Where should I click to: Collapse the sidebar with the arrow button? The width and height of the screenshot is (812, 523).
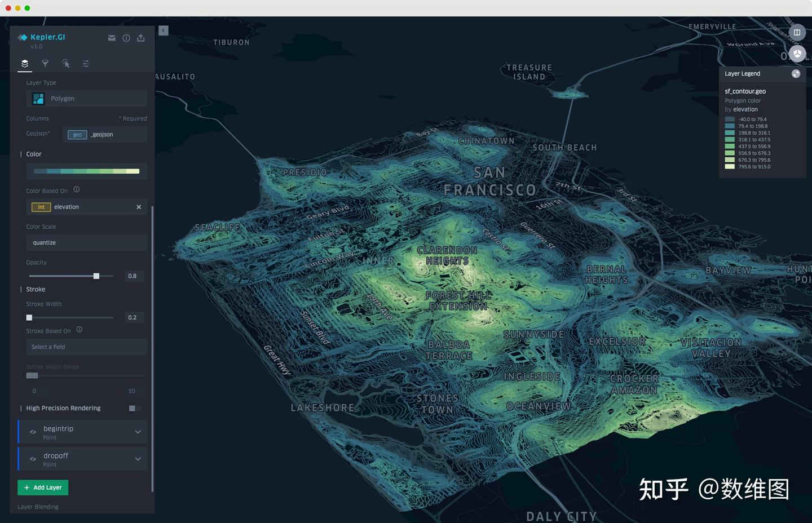coord(164,30)
